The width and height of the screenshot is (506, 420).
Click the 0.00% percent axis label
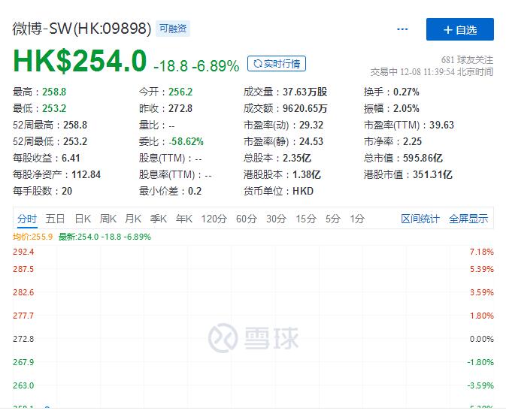click(x=482, y=339)
